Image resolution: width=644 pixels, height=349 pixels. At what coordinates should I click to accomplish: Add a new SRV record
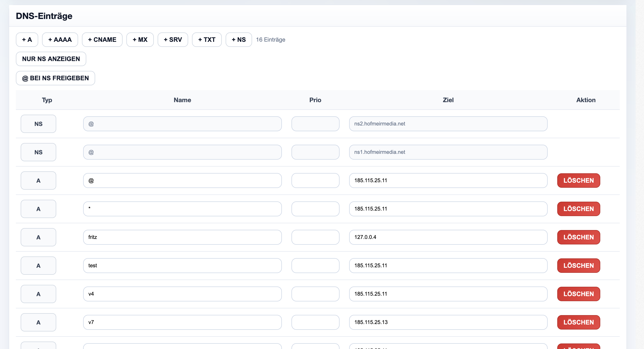pos(173,39)
